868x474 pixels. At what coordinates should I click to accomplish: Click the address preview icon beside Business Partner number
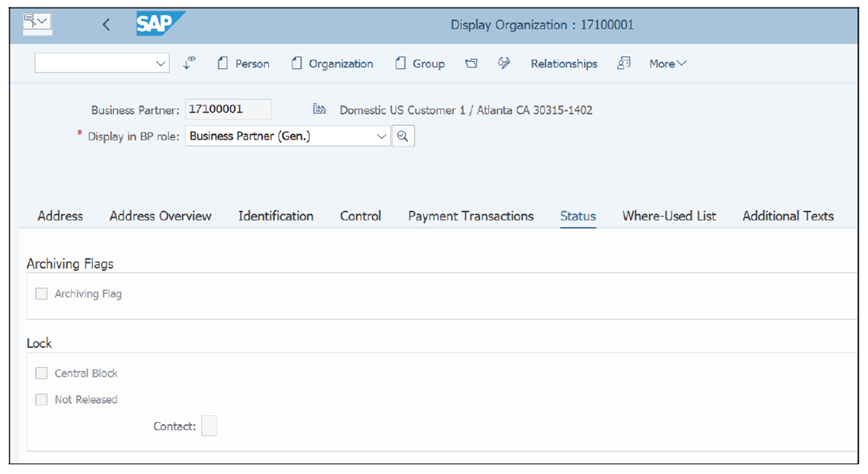[319, 108]
